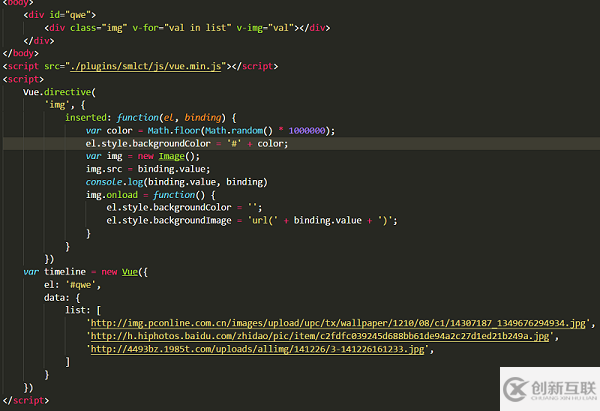600x411 pixels.
Task: Place cursor on highlighted el.style.backgroundColor line
Action: coord(186,143)
